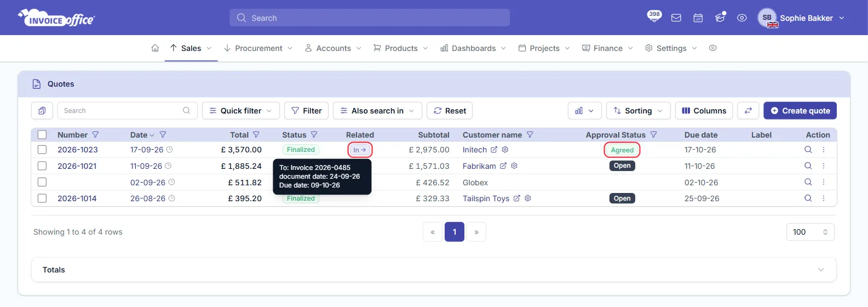
Task: Tick checkbox for Globex quote row
Action: click(x=42, y=182)
